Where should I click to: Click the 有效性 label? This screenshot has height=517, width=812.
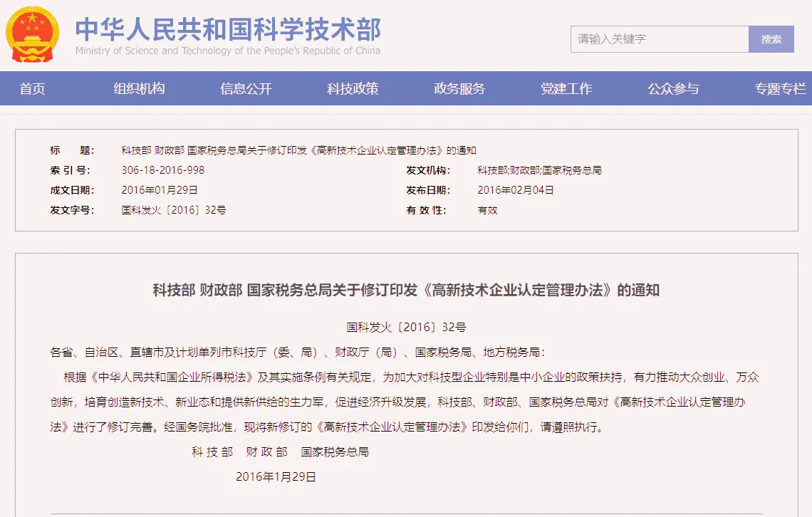(x=426, y=210)
